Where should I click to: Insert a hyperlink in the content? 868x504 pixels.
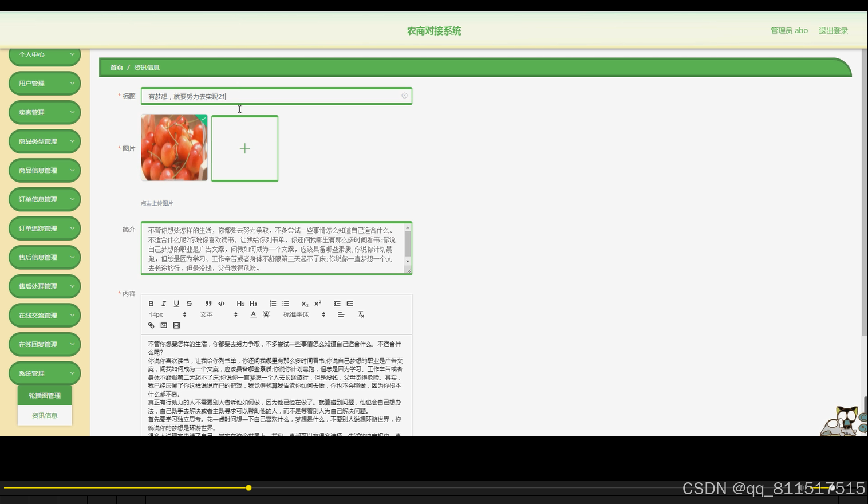click(x=151, y=325)
